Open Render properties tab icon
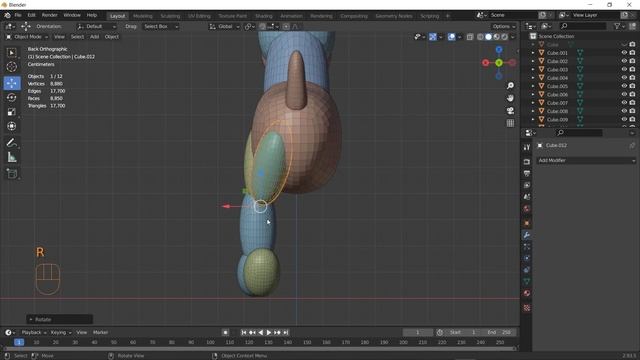 click(527, 162)
